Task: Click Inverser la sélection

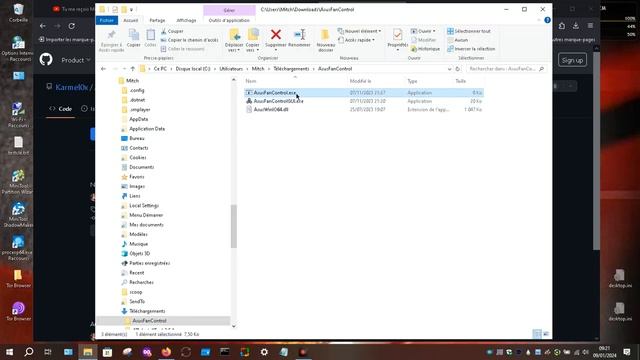Action: [x=471, y=49]
